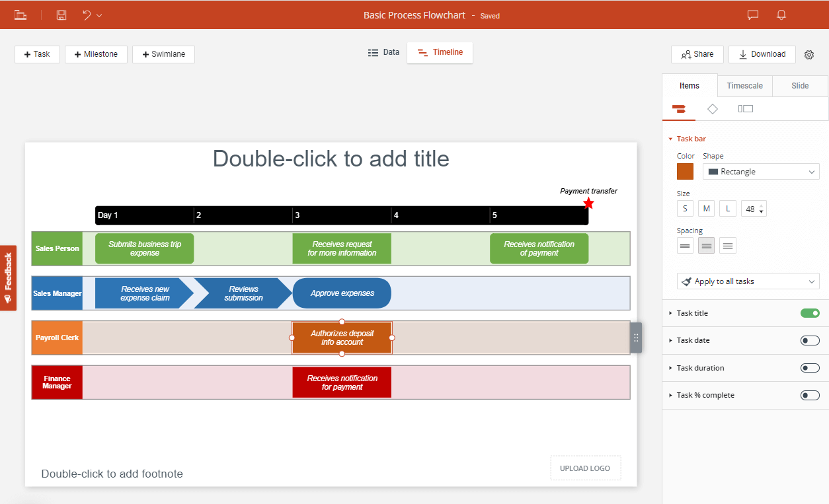Click the Payment transfer milestone star
Screen dimensions: 829x504
click(588, 203)
